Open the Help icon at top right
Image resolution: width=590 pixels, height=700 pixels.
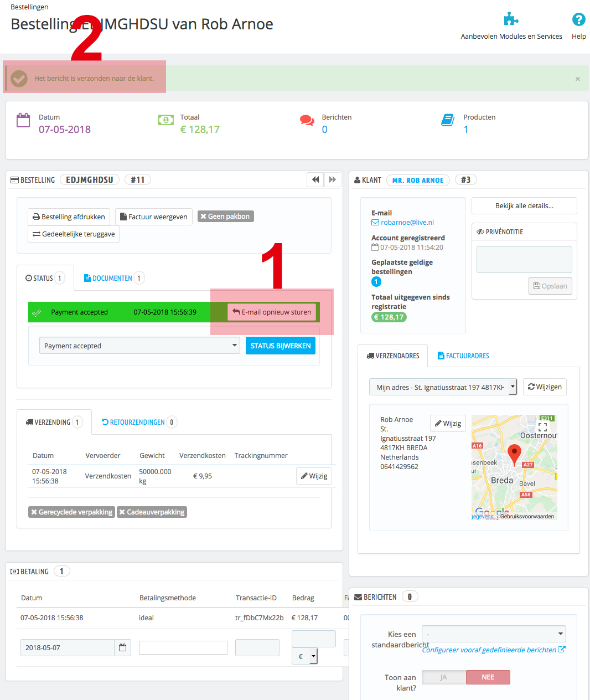coord(578,20)
